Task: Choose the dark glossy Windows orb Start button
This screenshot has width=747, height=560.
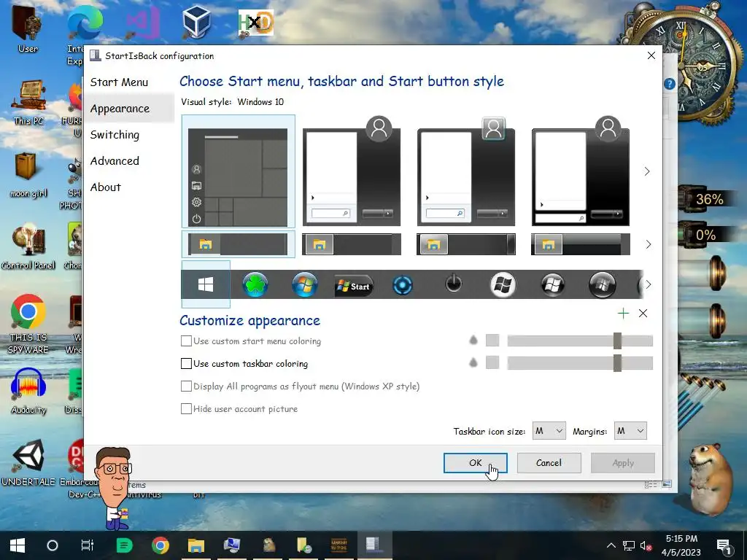Action: pyautogui.click(x=553, y=285)
